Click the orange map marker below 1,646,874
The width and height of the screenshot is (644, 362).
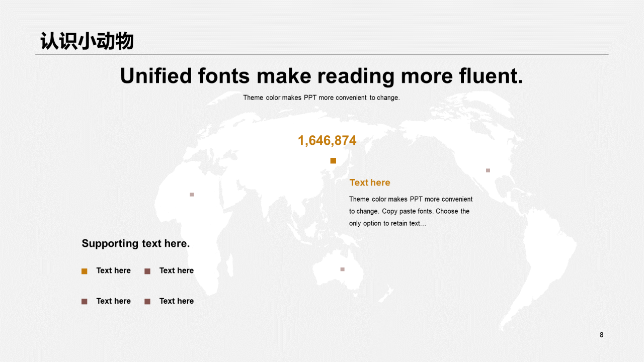point(333,161)
